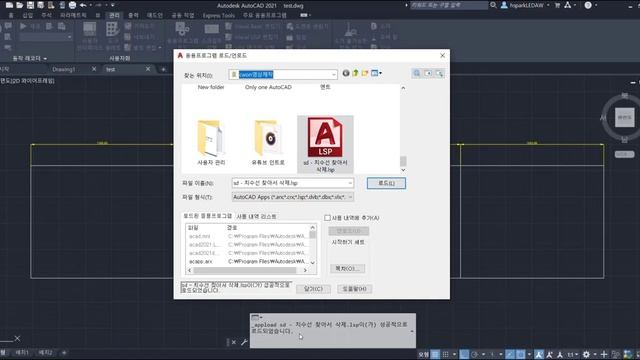Create a new folder from the dialog toolbar
640x360 pixels.
click(x=365, y=73)
